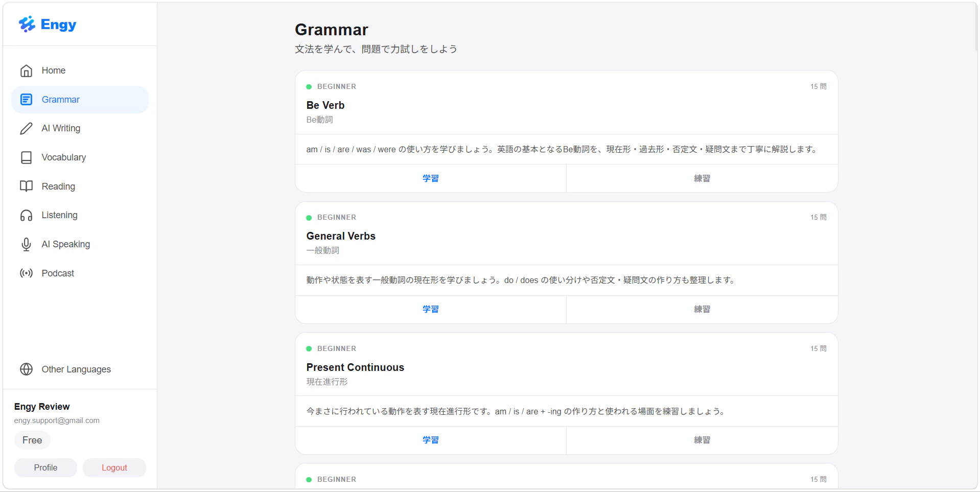Open 練習 for Present Continuous
The width and height of the screenshot is (980, 492).
pyautogui.click(x=702, y=440)
